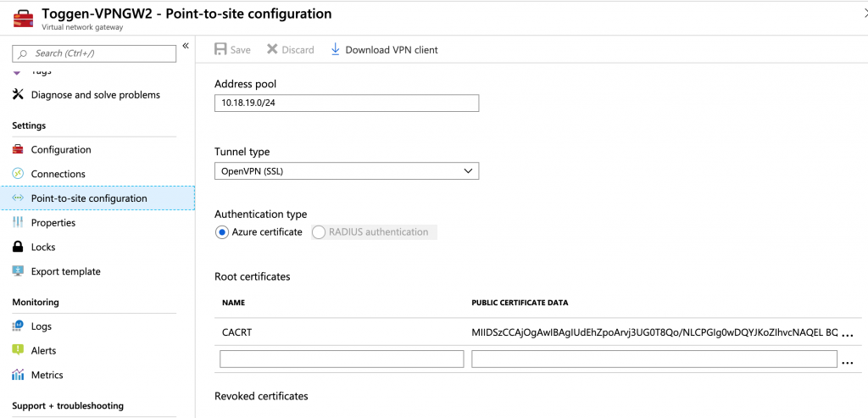Click the Address pool input field
The height and width of the screenshot is (418, 868).
pos(346,103)
